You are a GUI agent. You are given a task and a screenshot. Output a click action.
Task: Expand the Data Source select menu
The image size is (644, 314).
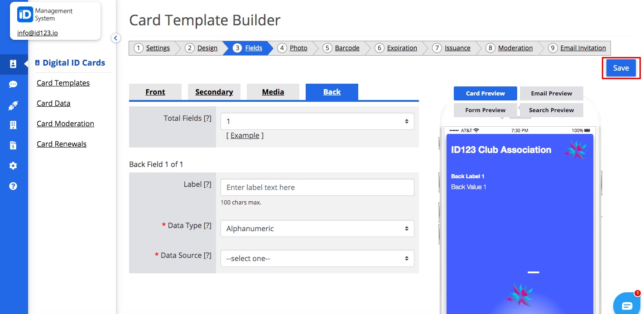click(x=317, y=258)
